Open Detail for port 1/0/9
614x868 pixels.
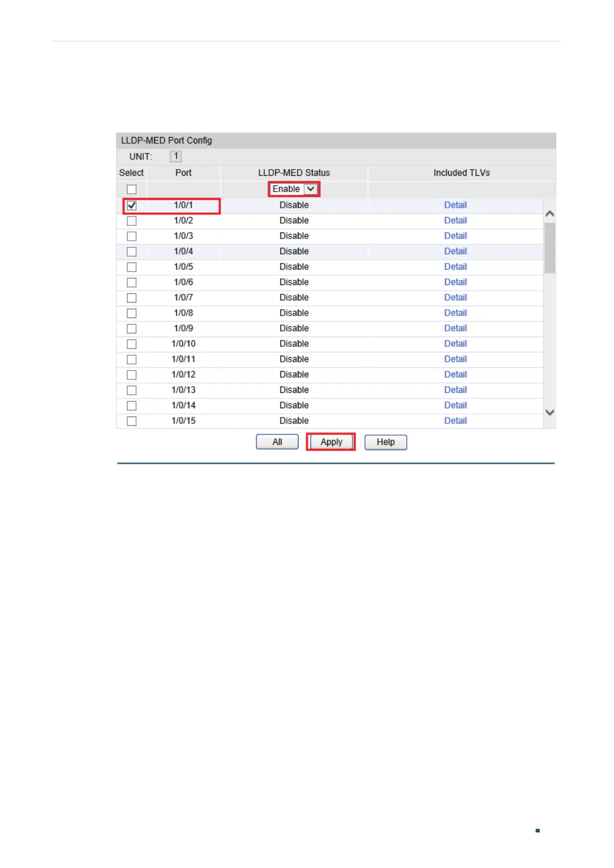tap(456, 328)
